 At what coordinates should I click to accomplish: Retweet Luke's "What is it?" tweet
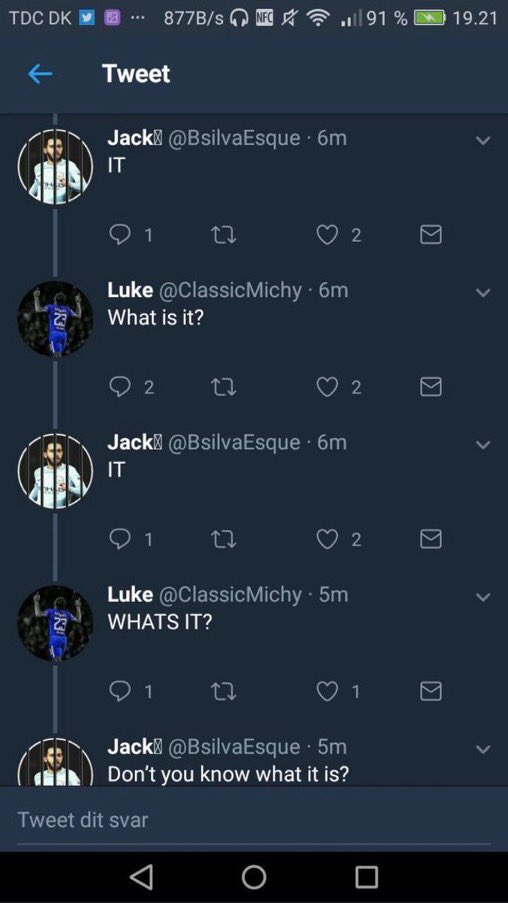click(x=224, y=387)
